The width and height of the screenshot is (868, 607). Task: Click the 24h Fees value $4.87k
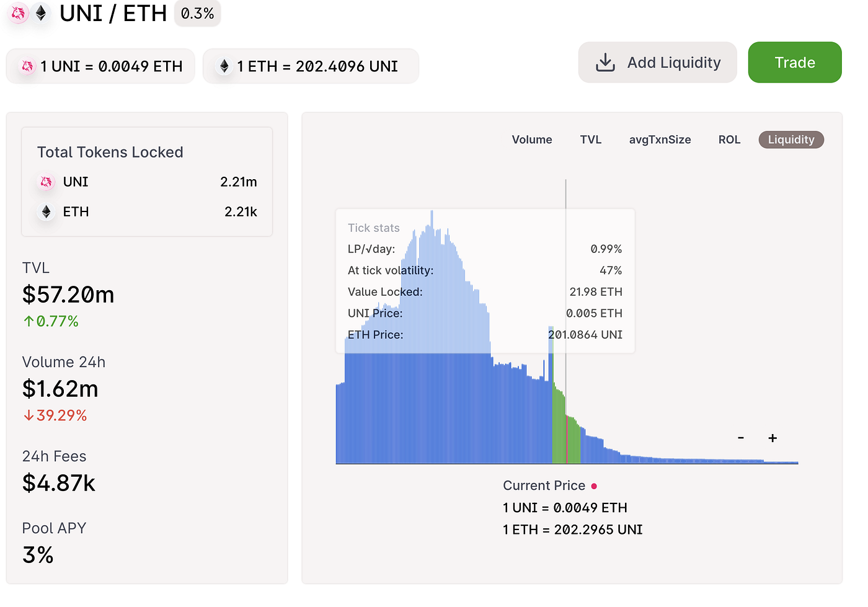coord(59,483)
